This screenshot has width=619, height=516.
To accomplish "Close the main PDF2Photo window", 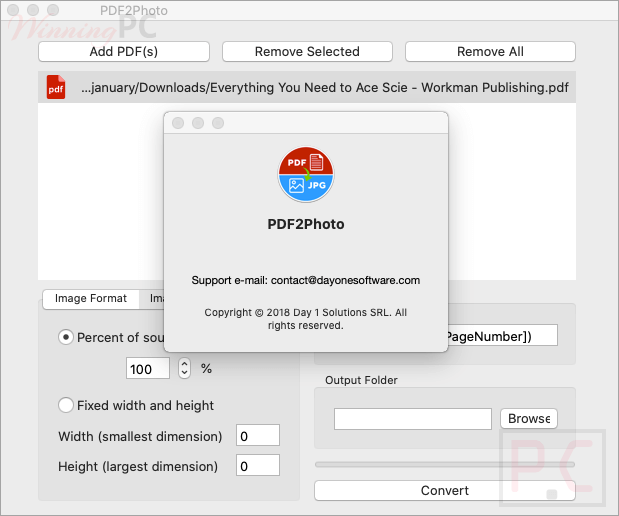I will click(x=13, y=10).
